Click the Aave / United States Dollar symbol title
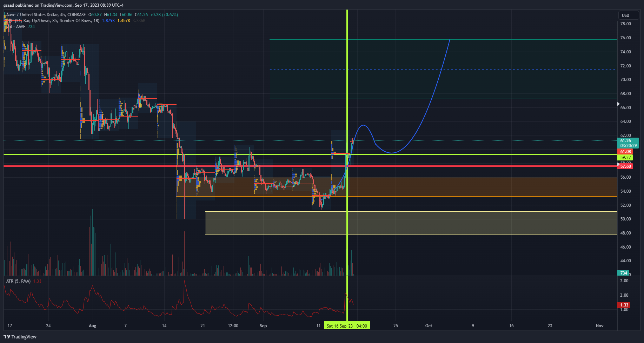The image size is (644, 343). pyautogui.click(x=46, y=15)
